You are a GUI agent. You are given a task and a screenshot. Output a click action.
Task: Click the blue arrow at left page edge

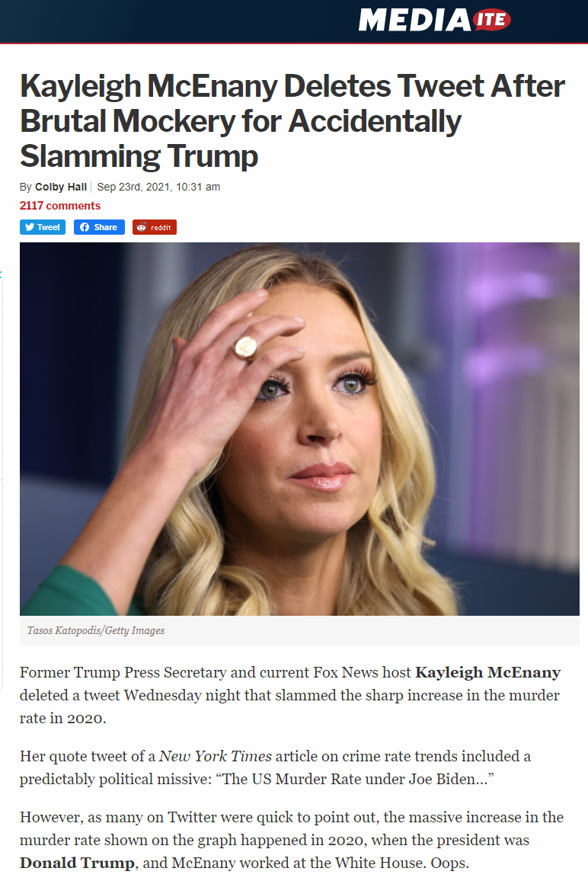coord(1,275)
